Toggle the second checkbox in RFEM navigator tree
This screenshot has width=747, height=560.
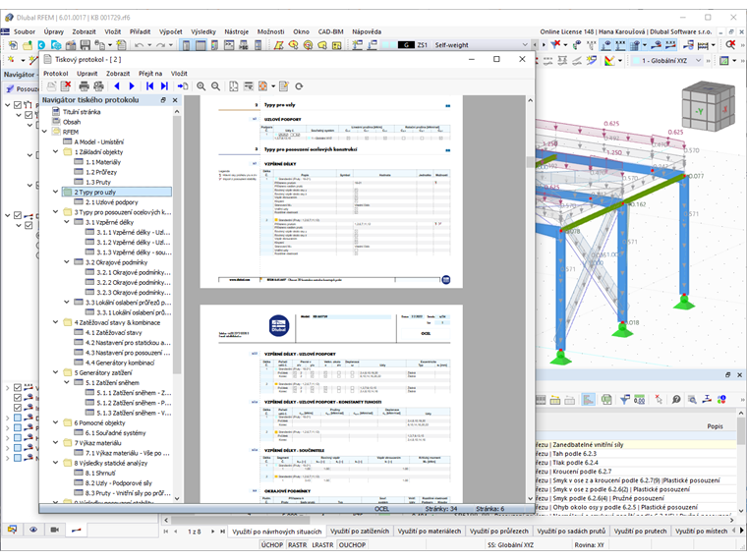[x=29, y=115]
